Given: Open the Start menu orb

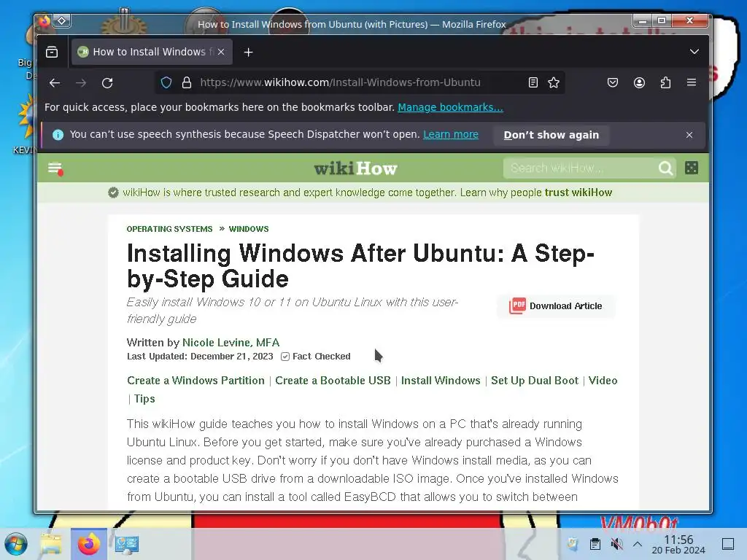Looking at the screenshot, I should (16, 544).
